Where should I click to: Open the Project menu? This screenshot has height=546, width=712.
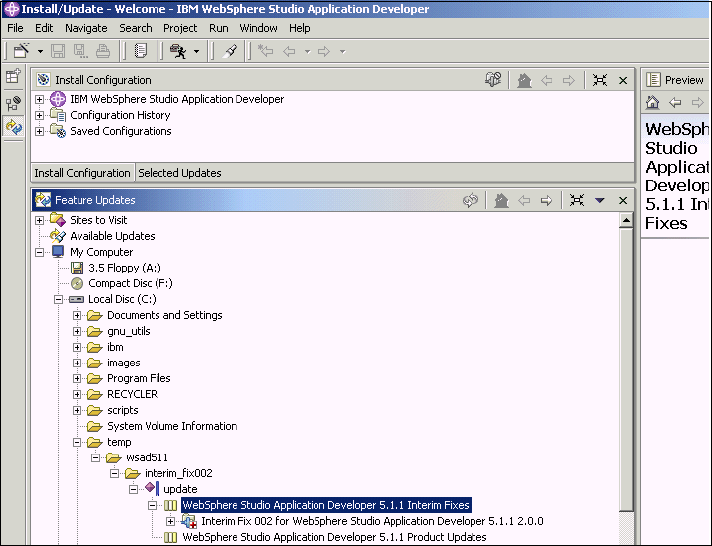(x=180, y=28)
